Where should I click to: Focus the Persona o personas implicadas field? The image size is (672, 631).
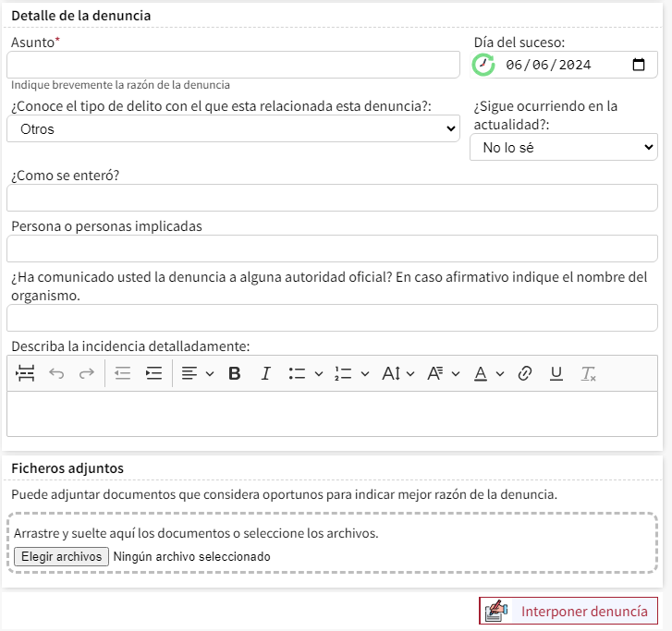click(x=332, y=249)
